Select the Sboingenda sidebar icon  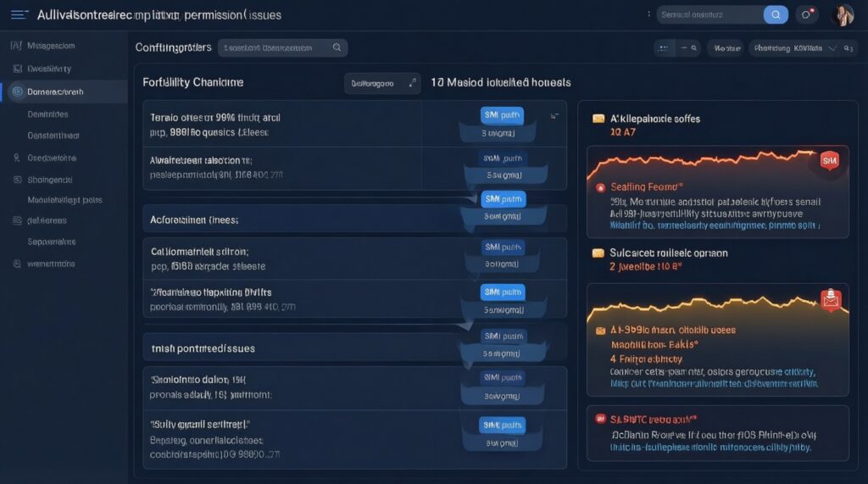click(17, 180)
